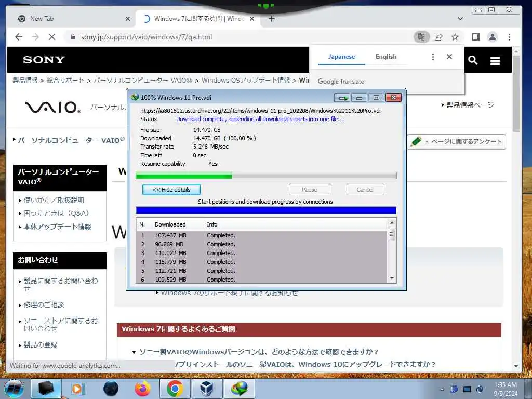The width and height of the screenshot is (532, 399).
Task: Click the page vertical scrollbar thumb
Action: coord(516,94)
